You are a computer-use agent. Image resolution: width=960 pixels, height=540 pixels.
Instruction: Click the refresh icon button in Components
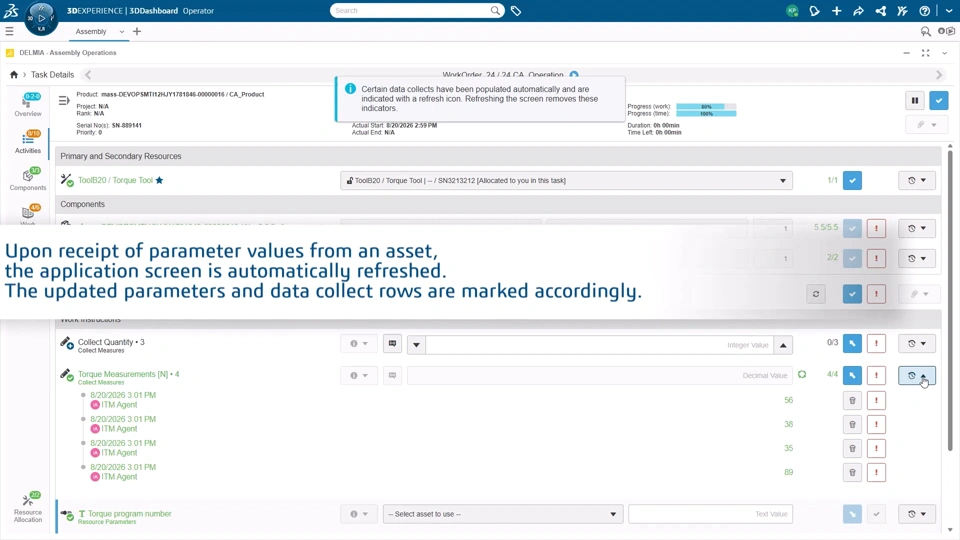pyautogui.click(x=816, y=294)
